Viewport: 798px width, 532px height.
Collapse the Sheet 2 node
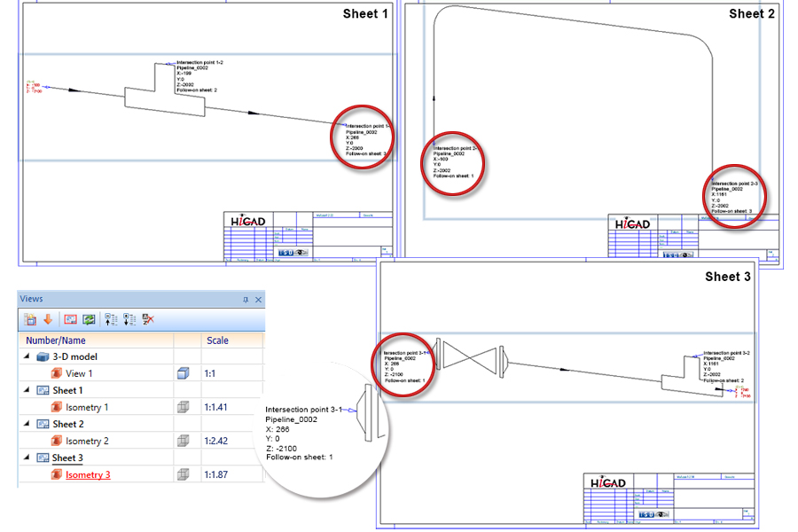[x=27, y=424]
